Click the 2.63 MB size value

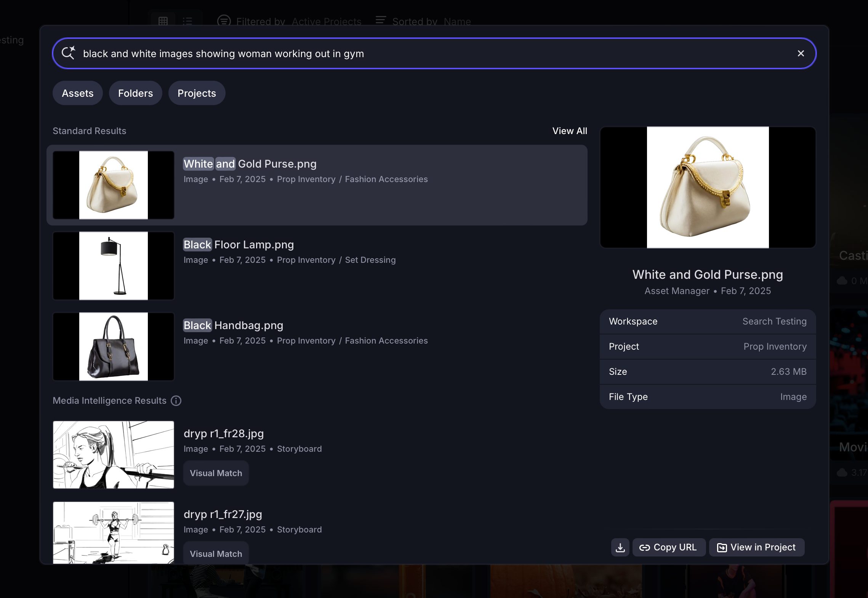789,372
